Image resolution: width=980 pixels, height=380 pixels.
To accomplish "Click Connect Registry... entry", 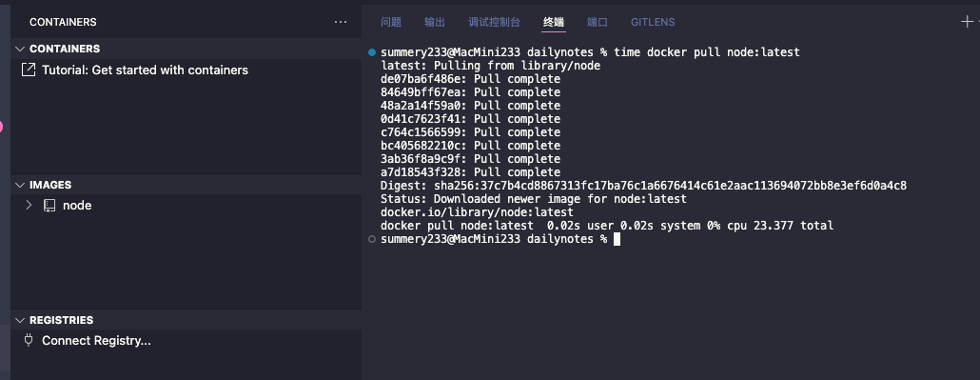I will pyautogui.click(x=96, y=341).
